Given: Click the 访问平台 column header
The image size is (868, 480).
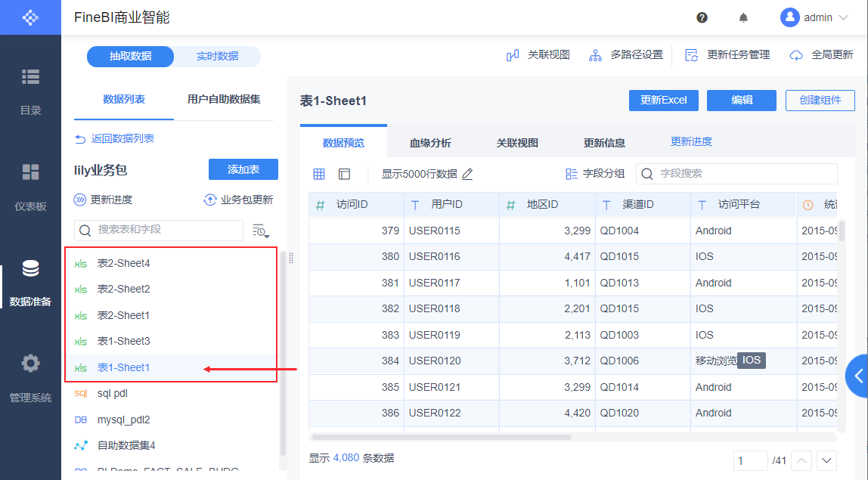Looking at the screenshot, I should (x=744, y=205).
